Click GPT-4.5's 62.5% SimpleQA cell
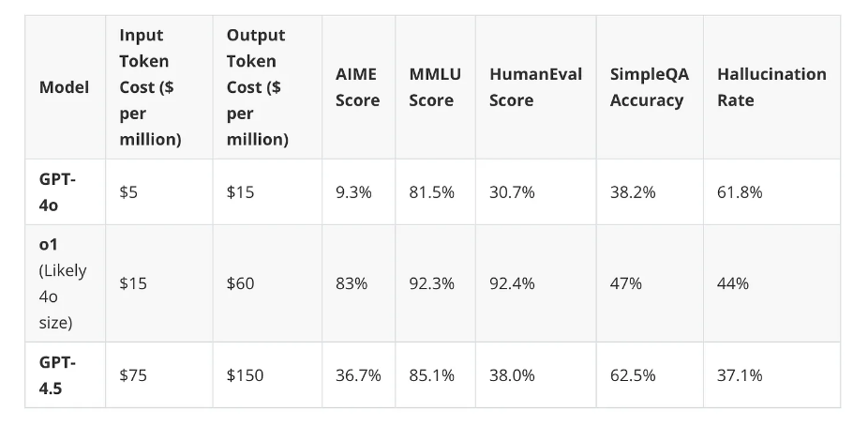This screenshot has height=426, width=868. [633, 375]
